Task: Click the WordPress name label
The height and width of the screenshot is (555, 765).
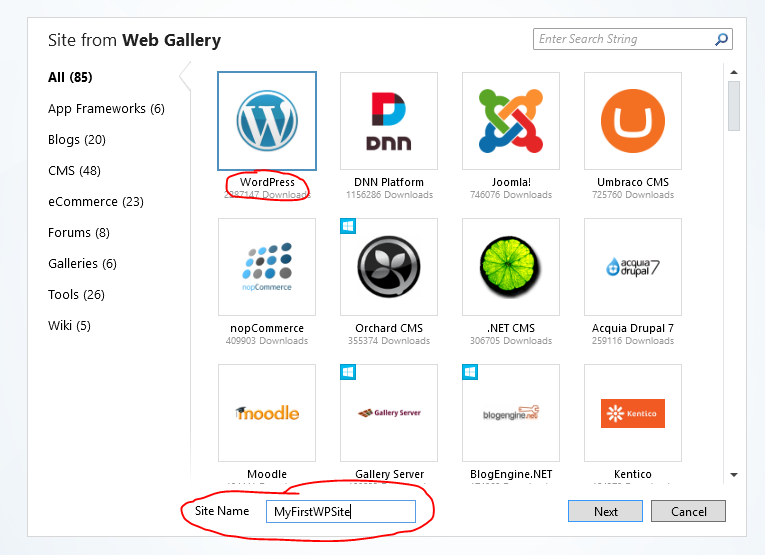Action: coord(267,182)
